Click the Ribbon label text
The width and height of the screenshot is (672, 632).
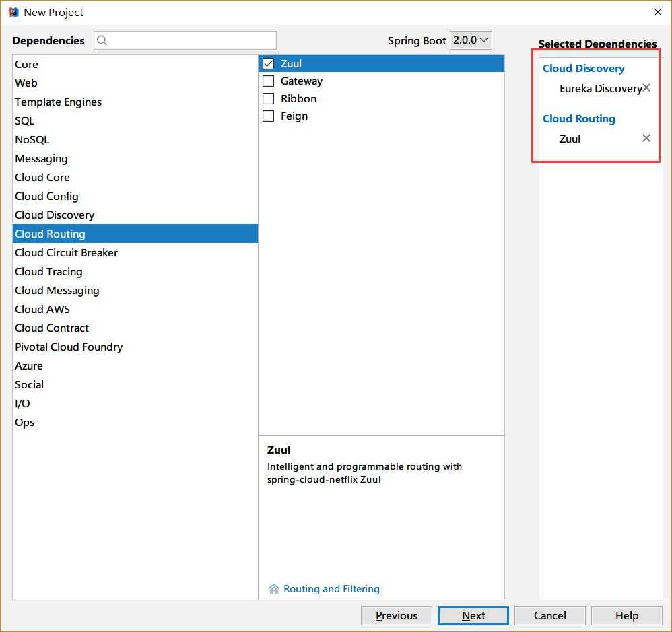point(298,98)
